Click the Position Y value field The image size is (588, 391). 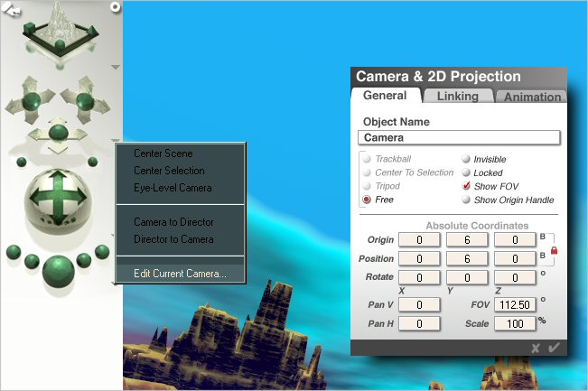[467, 258]
